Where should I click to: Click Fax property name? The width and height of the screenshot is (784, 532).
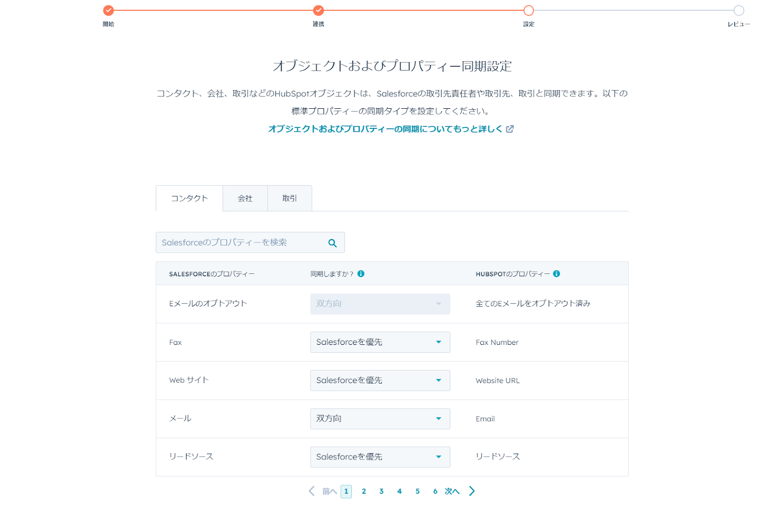point(175,342)
